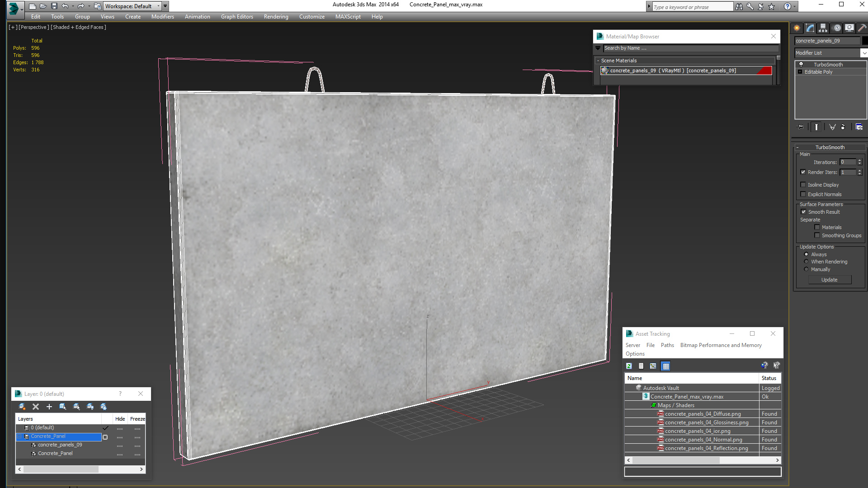Screen dimensions: 868x488
Task: Open the Help question mark icon
Action: [788, 6]
